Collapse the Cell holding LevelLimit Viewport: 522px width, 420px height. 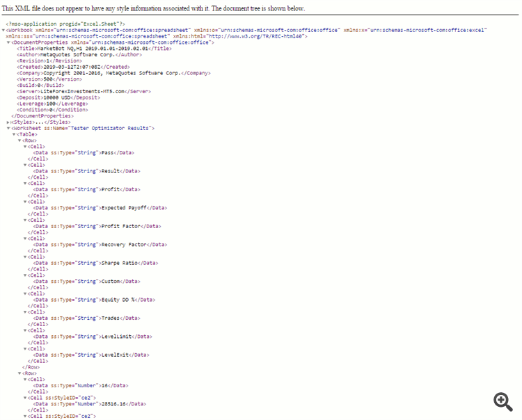tap(25, 330)
